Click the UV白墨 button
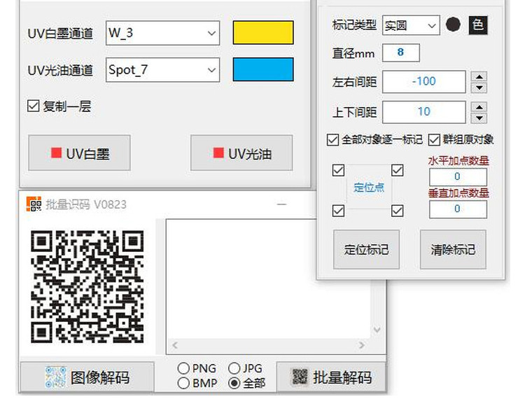This screenshot has height=420, width=525. [x=79, y=153]
